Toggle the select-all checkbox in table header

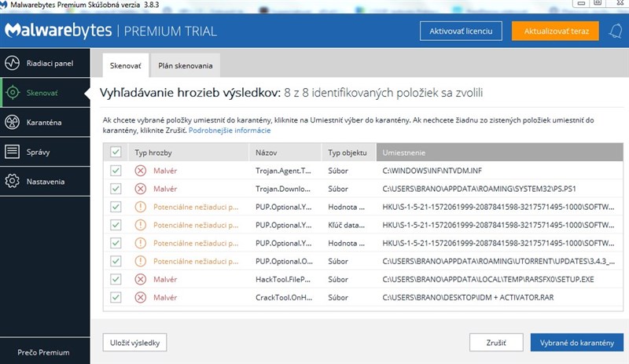116,152
